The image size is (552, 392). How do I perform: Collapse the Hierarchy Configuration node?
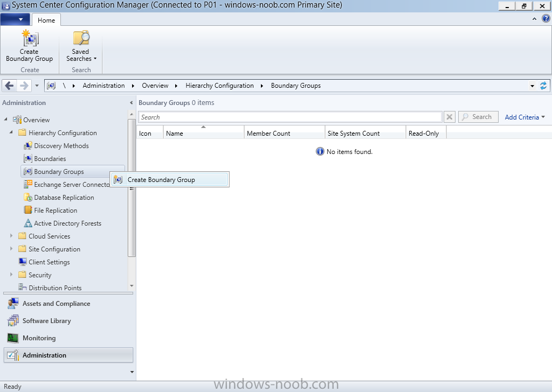point(11,132)
